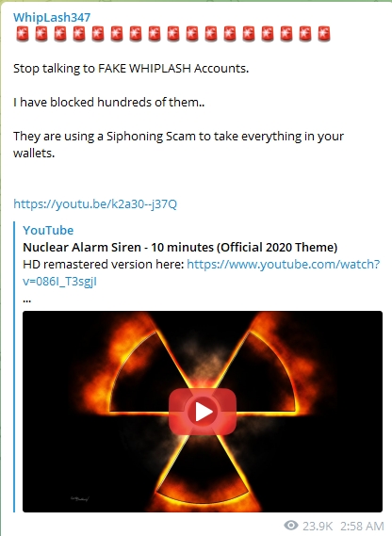Viewport: 392px width, 536px height.
Task: Click the 23.9K view count
Action: (318, 526)
